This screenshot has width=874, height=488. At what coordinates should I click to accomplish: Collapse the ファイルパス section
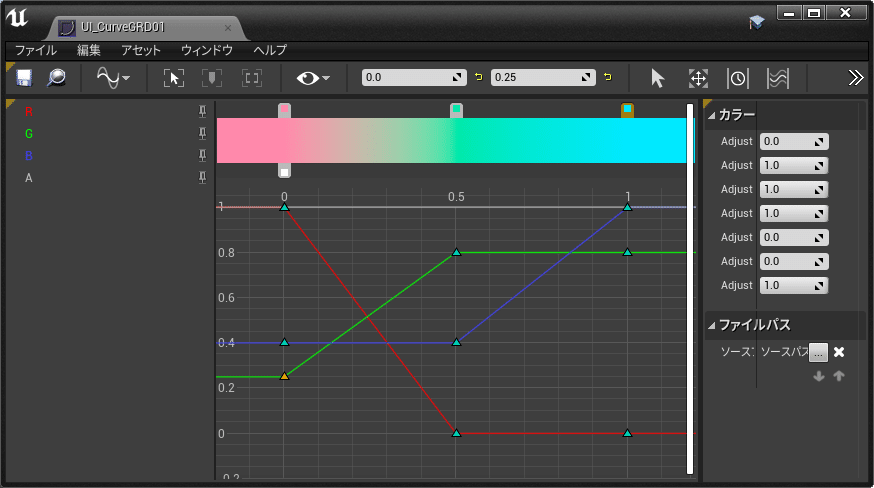click(712, 326)
